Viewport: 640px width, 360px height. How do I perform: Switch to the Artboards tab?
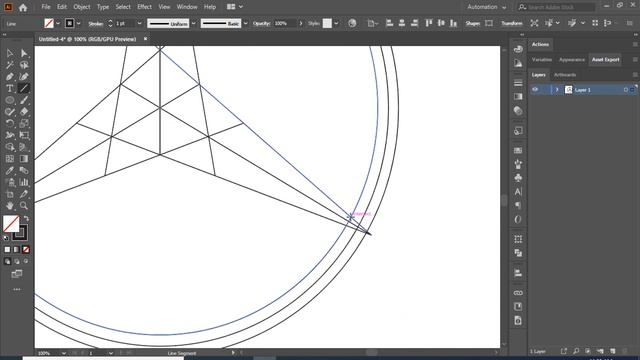coord(565,75)
